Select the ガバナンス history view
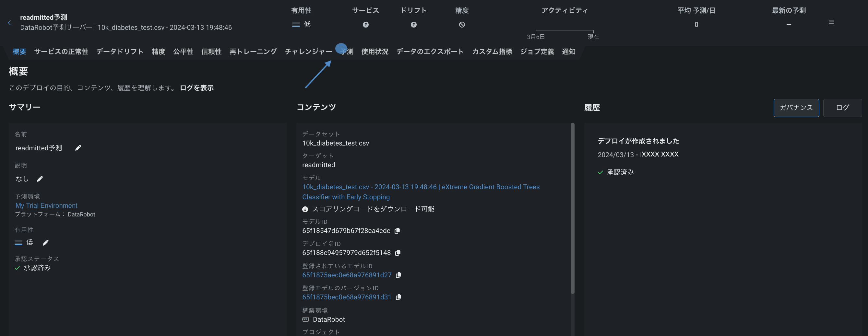Screen dimensions: 868x336 [796, 108]
